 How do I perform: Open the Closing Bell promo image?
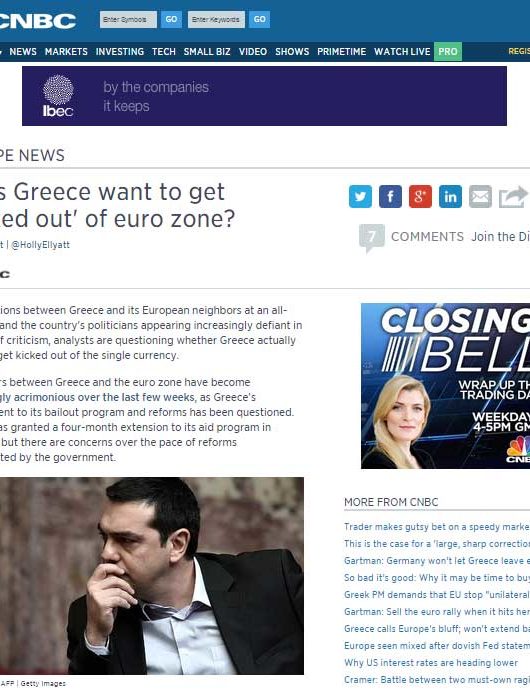click(445, 386)
